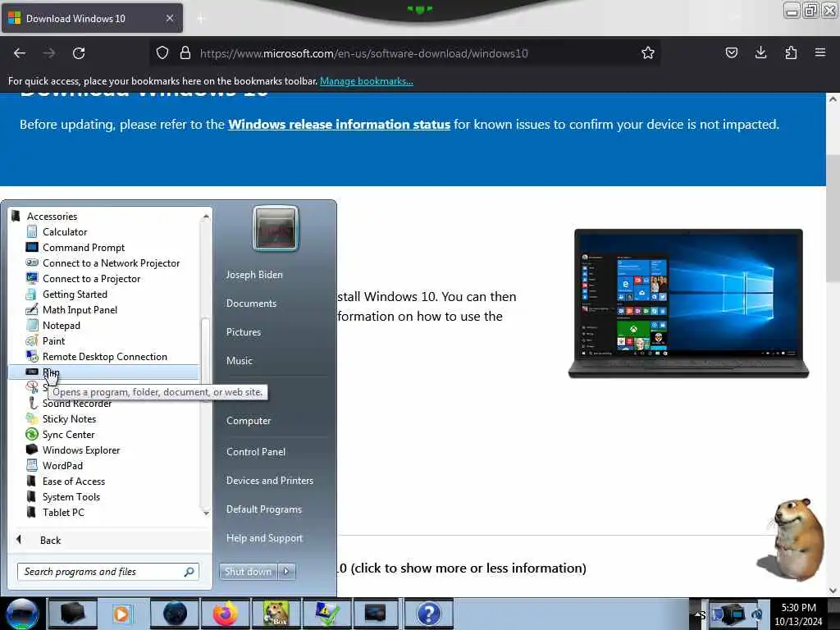Collapse the Accessories folder
Viewport: 840px width, 630px height.
pos(52,217)
